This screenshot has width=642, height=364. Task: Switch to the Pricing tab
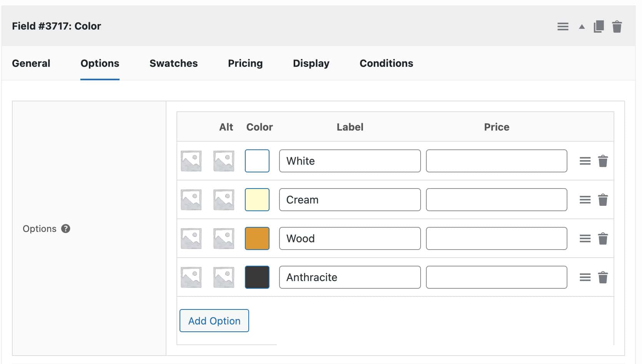coord(245,63)
